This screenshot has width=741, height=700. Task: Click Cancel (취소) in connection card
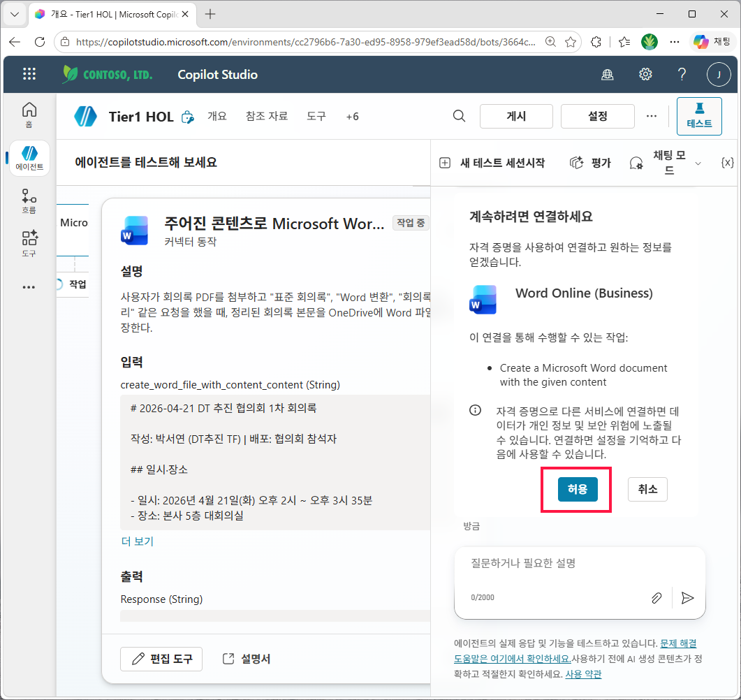tap(647, 489)
